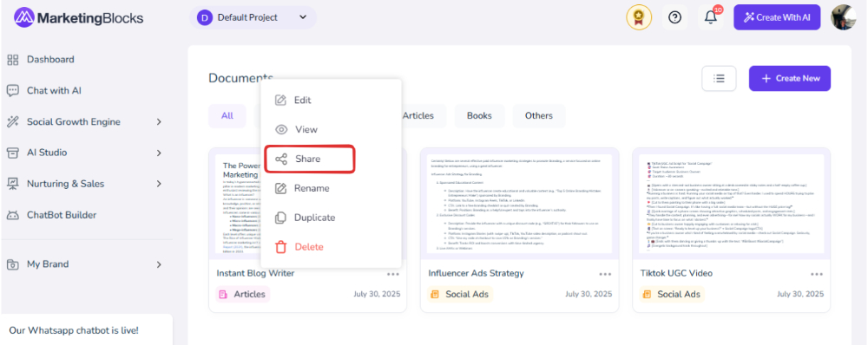868x345 pixels.
Task: Open the Instant Blog Writer three-dot menu
Action: click(393, 274)
